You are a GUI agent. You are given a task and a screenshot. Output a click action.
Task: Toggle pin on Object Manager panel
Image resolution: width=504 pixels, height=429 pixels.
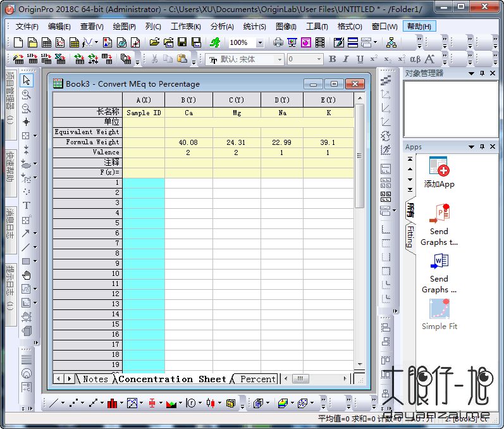482,73
